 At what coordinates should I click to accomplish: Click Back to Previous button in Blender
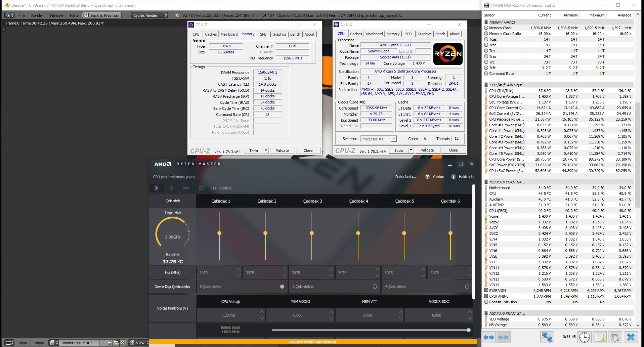101,15
